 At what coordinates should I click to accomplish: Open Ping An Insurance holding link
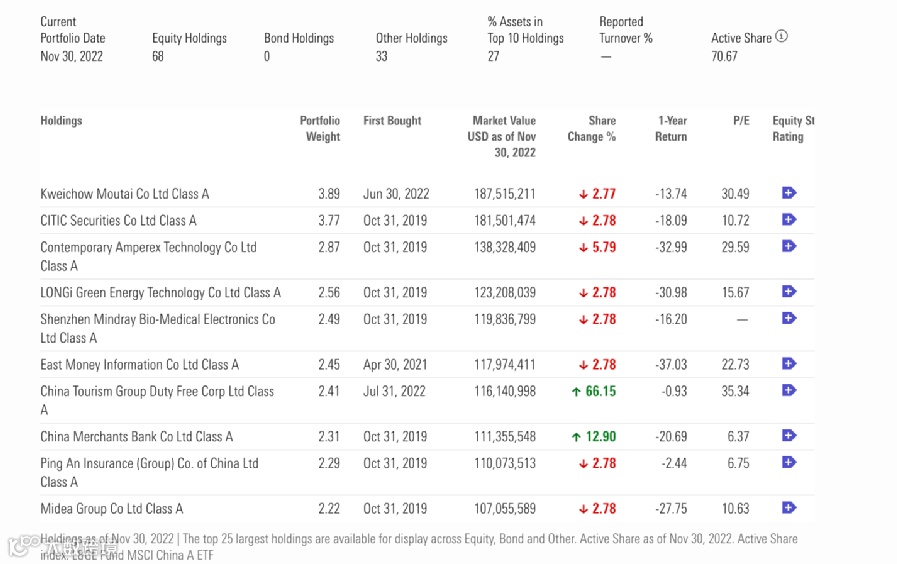tap(149, 463)
